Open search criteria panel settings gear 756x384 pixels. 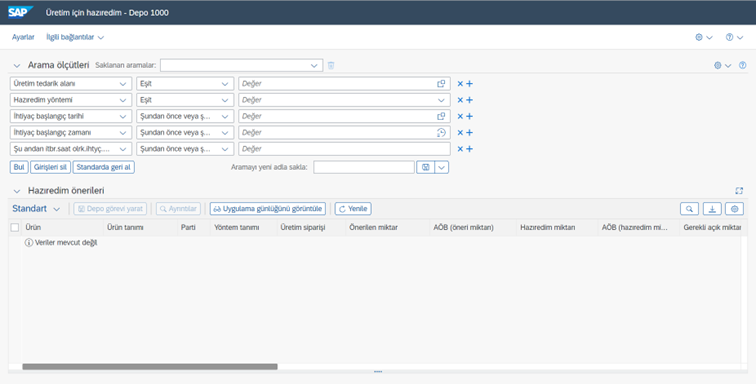(722, 65)
